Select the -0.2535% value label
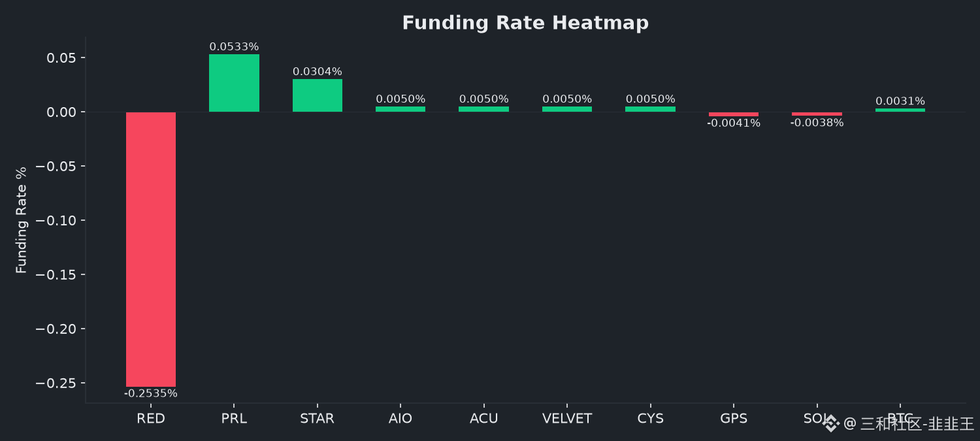The height and width of the screenshot is (441, 980). 151,393
